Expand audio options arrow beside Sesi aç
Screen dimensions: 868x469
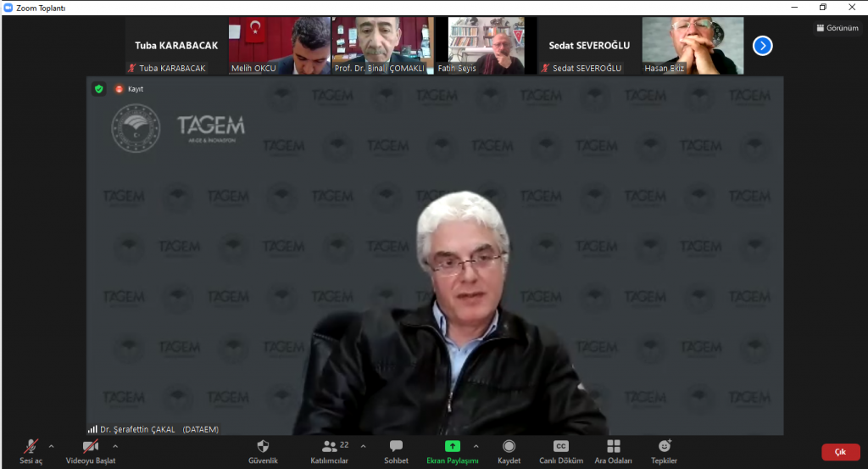tap(51, 445)
